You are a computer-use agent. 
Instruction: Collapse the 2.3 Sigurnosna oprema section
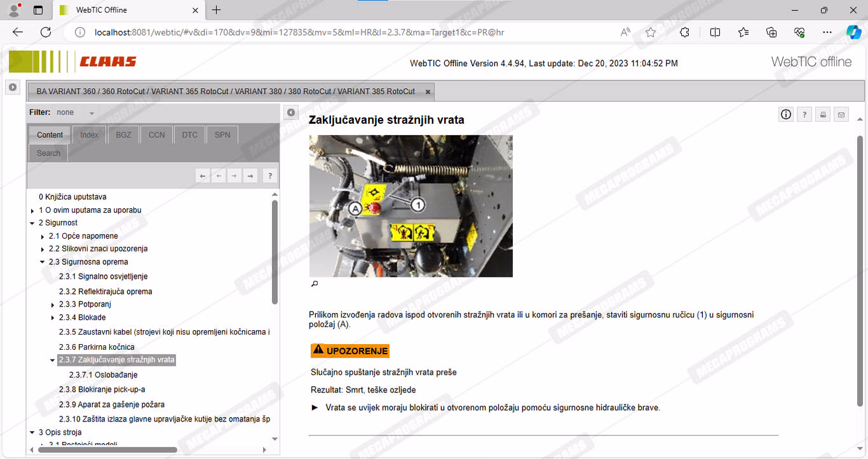pos(43,262)
